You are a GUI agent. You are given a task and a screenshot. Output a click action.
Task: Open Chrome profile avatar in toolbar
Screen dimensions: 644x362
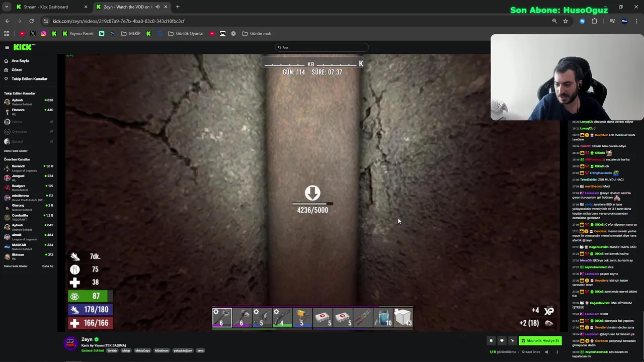pos(624,21)
